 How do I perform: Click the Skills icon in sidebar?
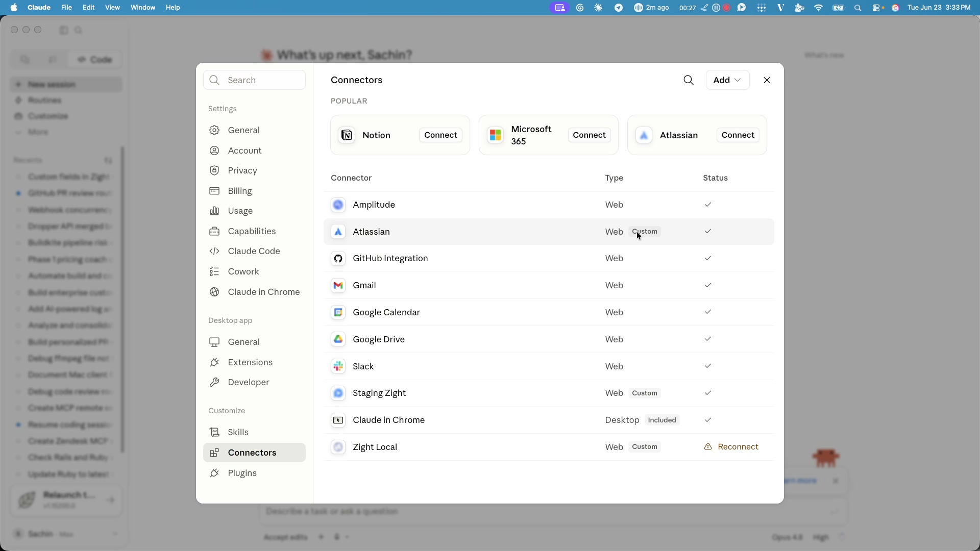pyautogui.click(x=214, y=432)
